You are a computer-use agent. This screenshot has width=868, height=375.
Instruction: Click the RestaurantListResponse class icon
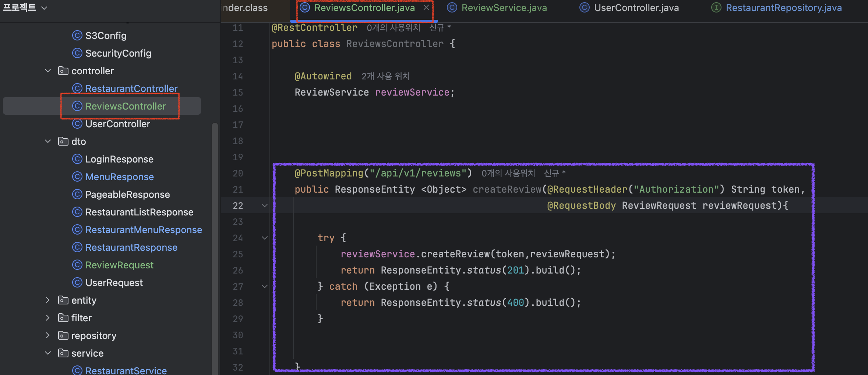pos(77,212)
